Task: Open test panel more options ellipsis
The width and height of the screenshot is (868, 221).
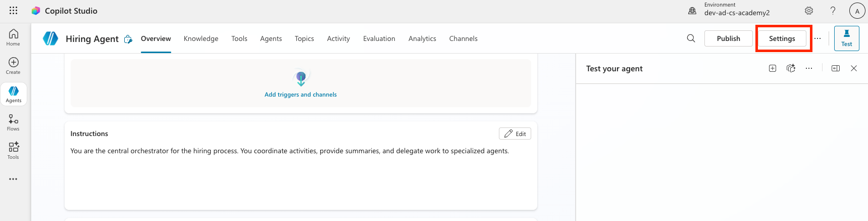Action: click(x=809, y=69)
